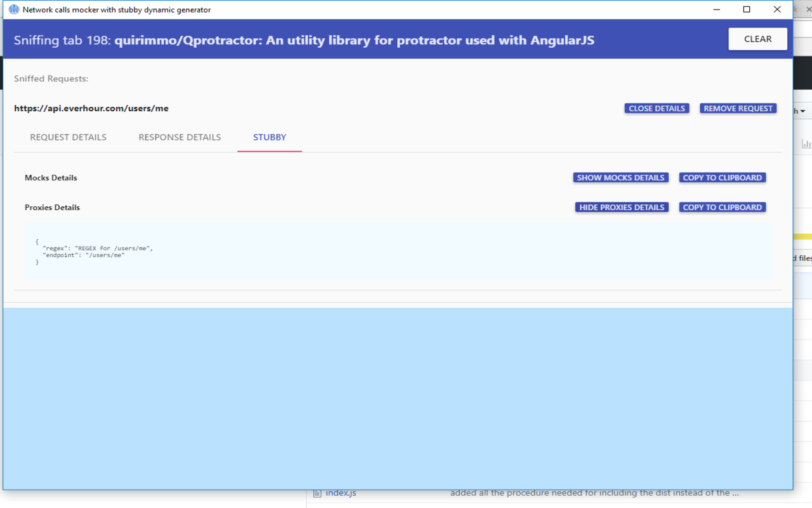Maximize the Network calls mocker window
812x508 pixels.
point(747,10)
